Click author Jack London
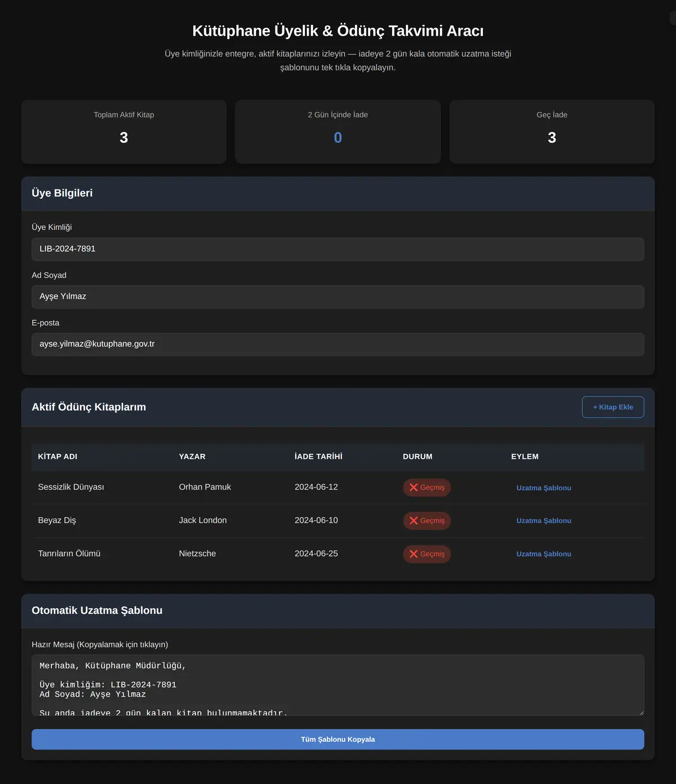Image resolution: width=676 pixels, height=784 pixels. click(203, 520)
